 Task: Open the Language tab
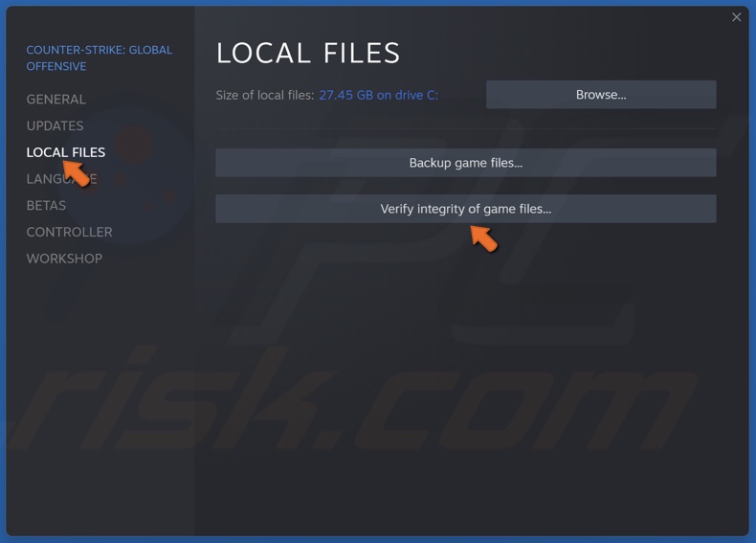(x=61, y=179)
